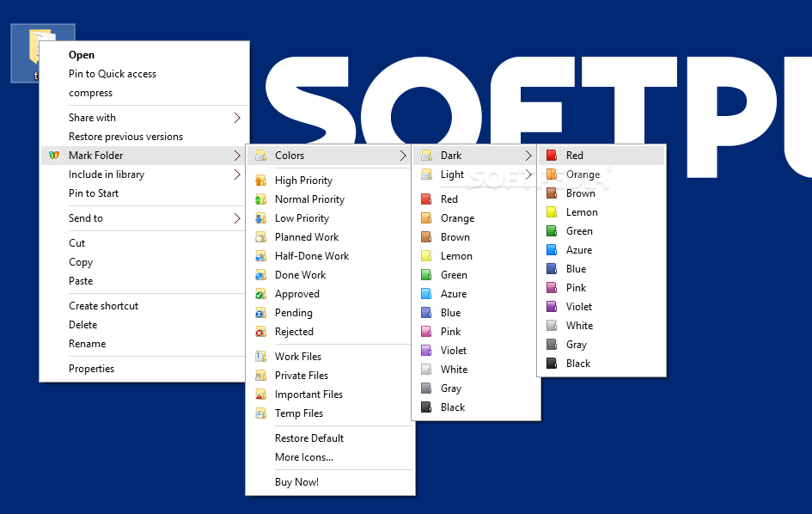Choose the Violet swatch in the middle color list
The image size is (812, 514).
coord(426,351)
